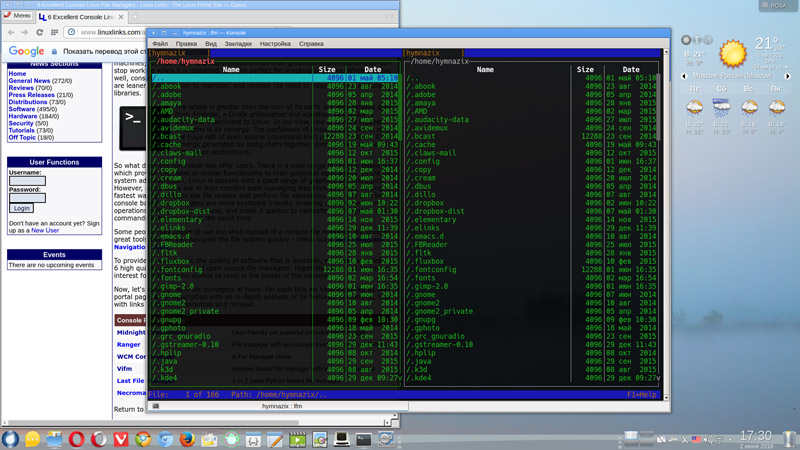
Task: Click the Opera back navigation arrow
Action: coord(11,32)
